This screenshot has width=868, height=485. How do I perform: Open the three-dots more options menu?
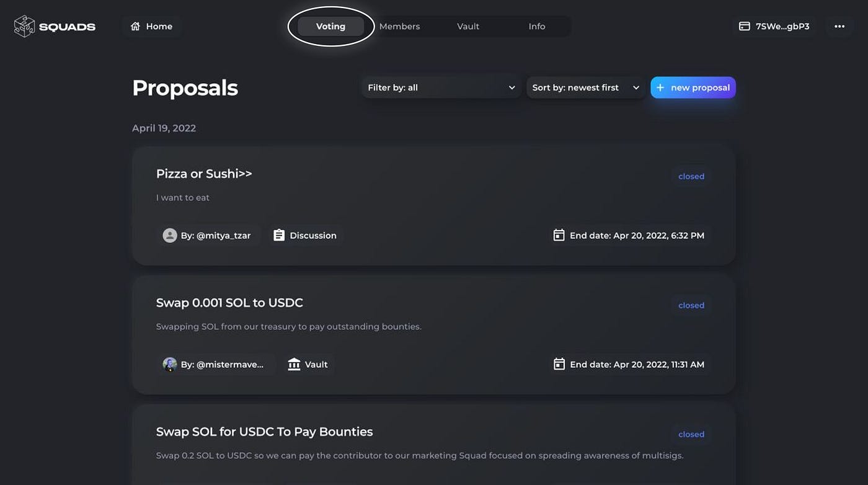(839, 26)
